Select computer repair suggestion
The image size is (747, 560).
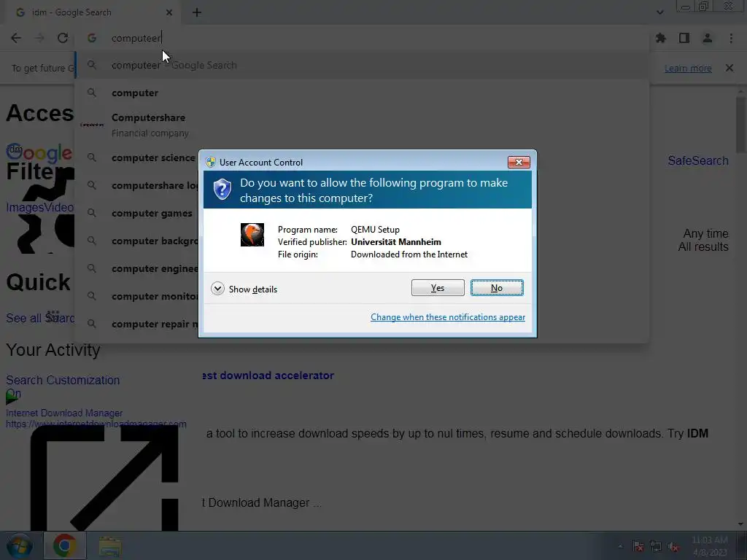[138, 324]
